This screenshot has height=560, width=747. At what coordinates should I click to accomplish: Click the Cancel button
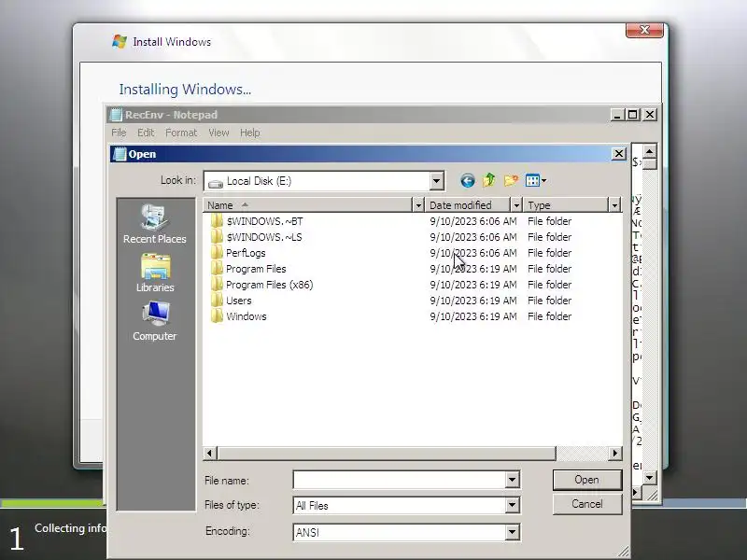pos(587,504)
